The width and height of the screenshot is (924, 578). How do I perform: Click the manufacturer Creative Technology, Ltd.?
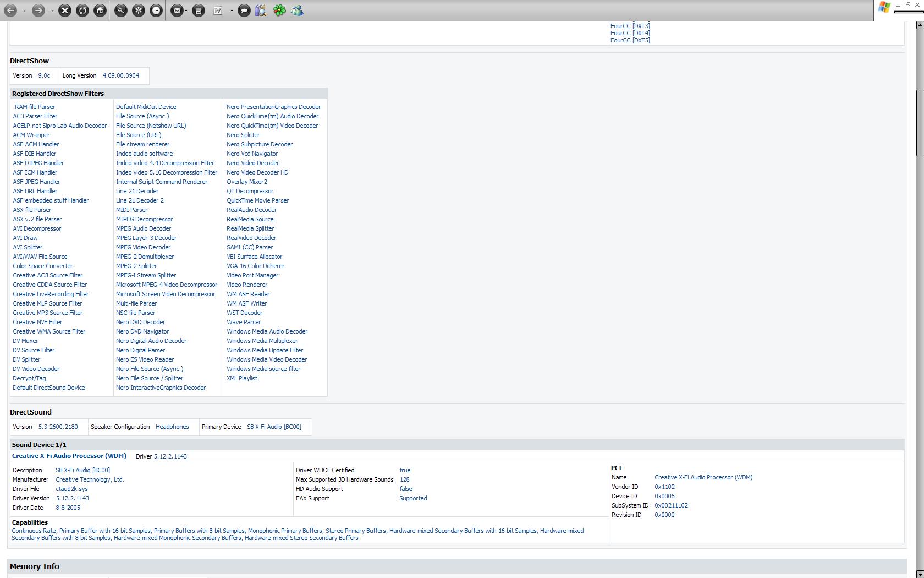[x=90, y=479]
